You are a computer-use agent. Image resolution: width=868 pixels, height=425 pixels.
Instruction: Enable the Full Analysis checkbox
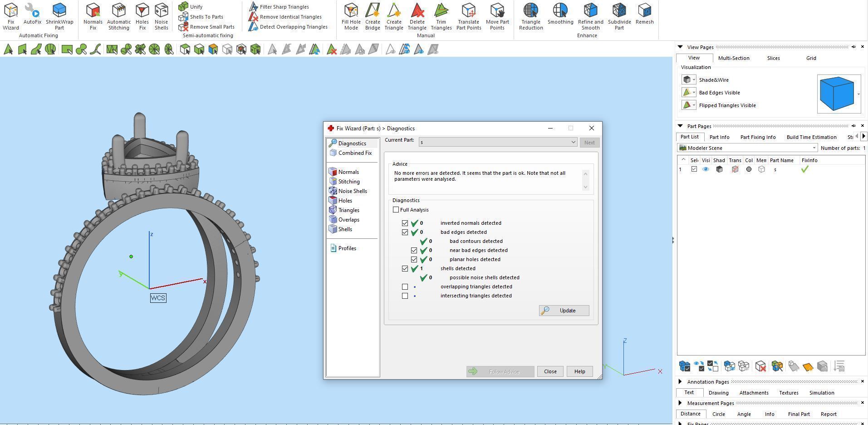coord(396,210)
